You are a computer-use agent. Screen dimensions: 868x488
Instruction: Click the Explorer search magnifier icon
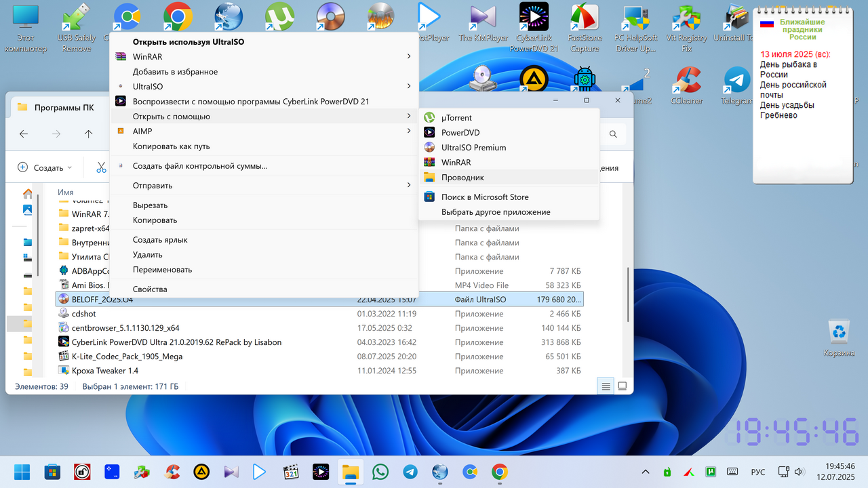click(x=613, y=134)
